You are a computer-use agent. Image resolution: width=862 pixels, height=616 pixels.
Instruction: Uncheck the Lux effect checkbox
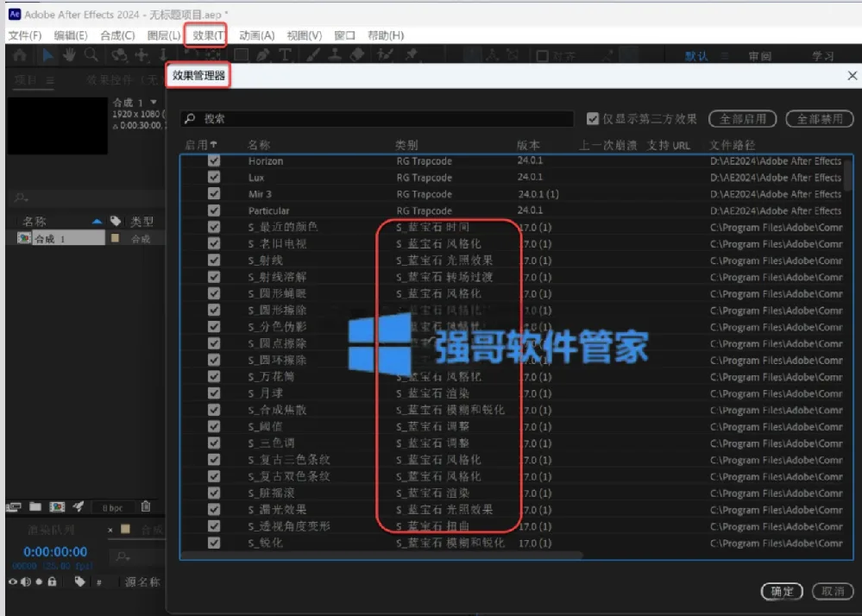click(x=214, y=177)
